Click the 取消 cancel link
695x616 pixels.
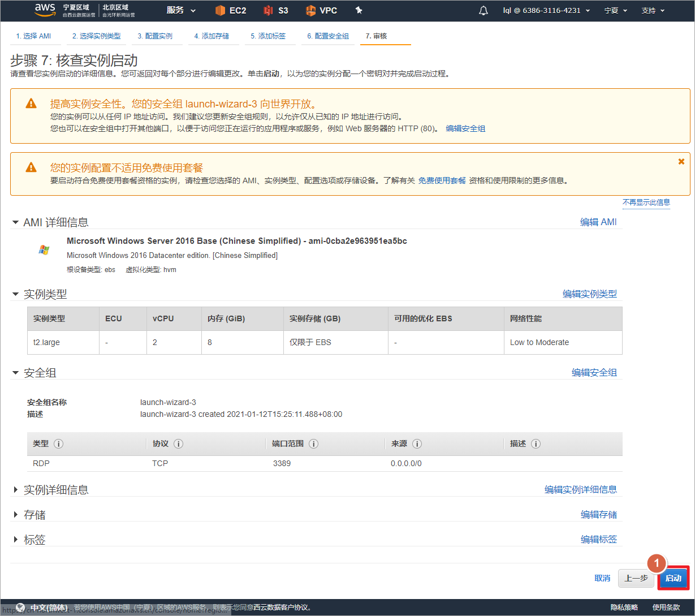pos(602,578)
